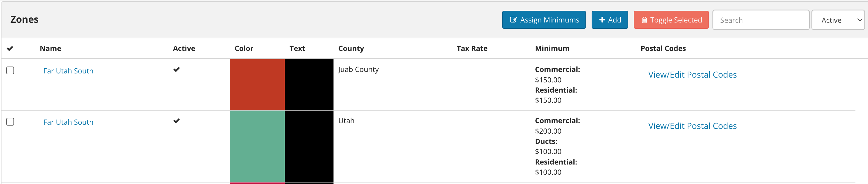
Task: Click the active checkmark for Utah zone
Action: pos(176,121)
